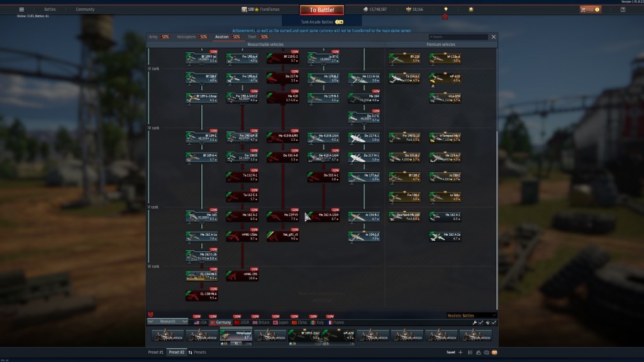Activate Preset #1
This screenshot has height=362, width=644.
[156, 353]
